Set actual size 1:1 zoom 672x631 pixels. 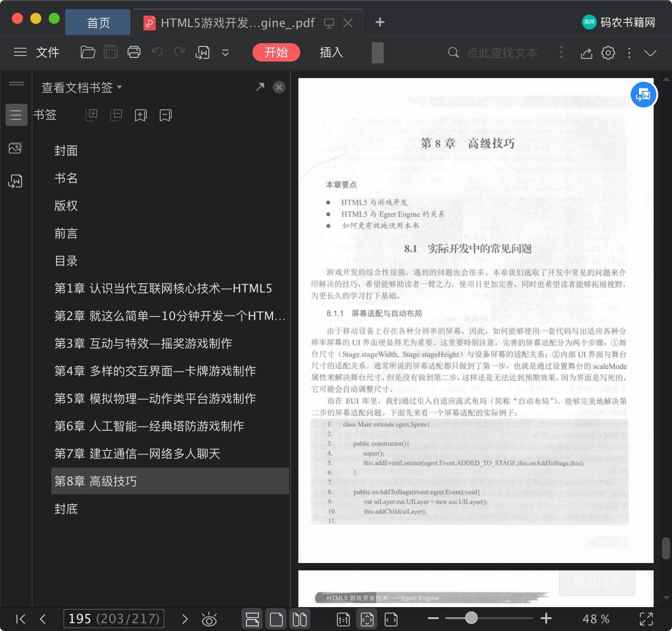[x=343, y=620]
